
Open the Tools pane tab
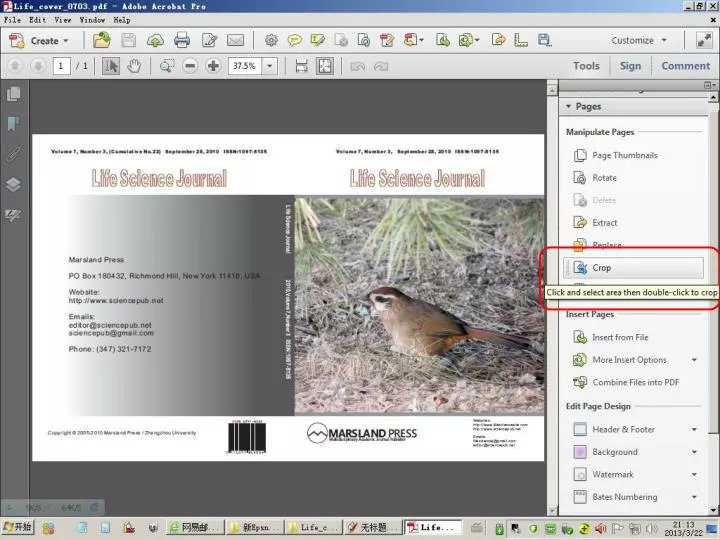(586, 66)
